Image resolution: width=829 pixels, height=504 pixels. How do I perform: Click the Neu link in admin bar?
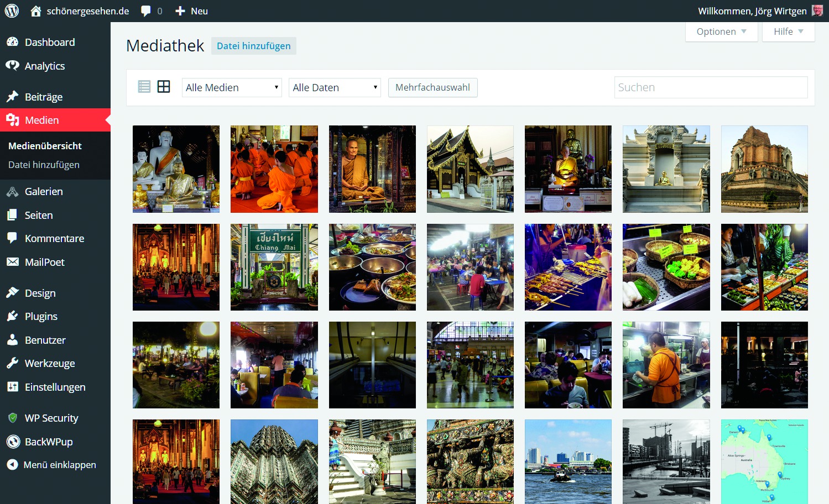click(x=199, y=11)
